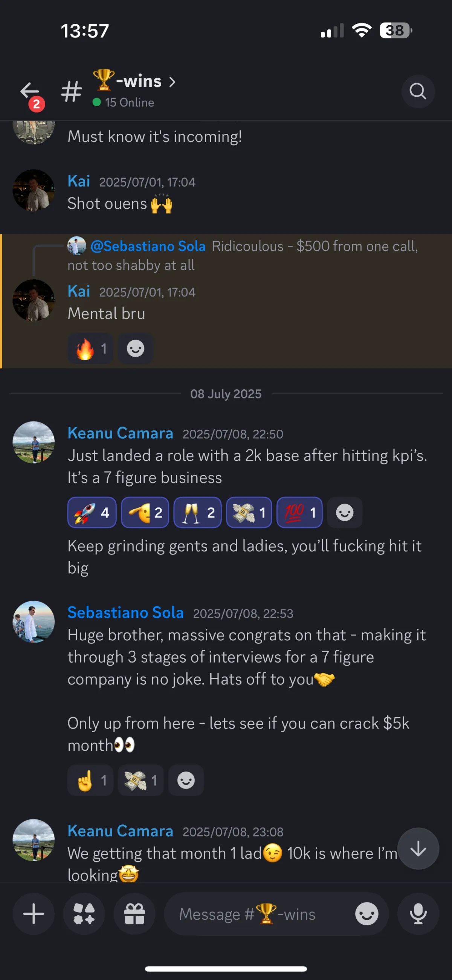Toggle fire reaction on Kai's message
The image size is (452, 980).
90,349
